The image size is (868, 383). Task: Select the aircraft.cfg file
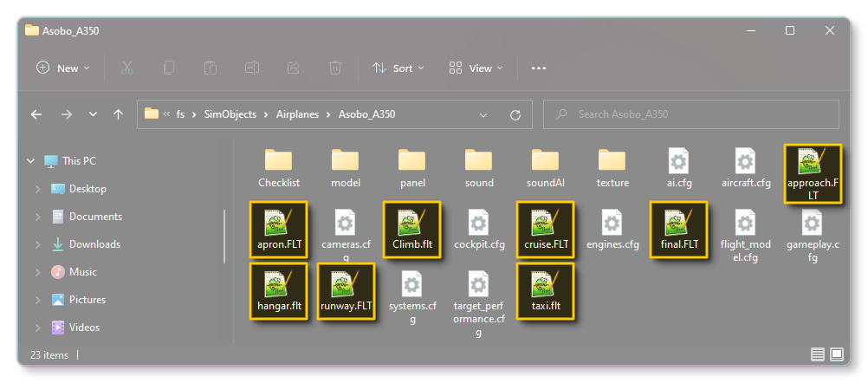point(746,168)
